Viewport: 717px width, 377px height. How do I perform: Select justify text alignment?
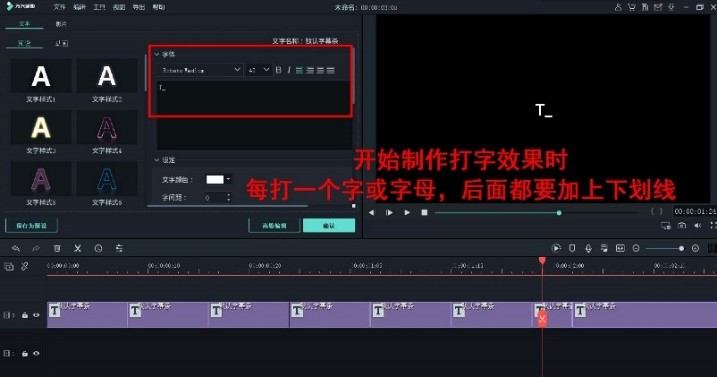click(331, 70)
